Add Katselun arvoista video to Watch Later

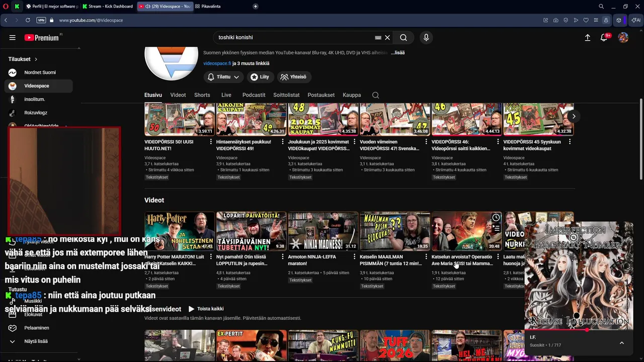(x=496, y=218)
